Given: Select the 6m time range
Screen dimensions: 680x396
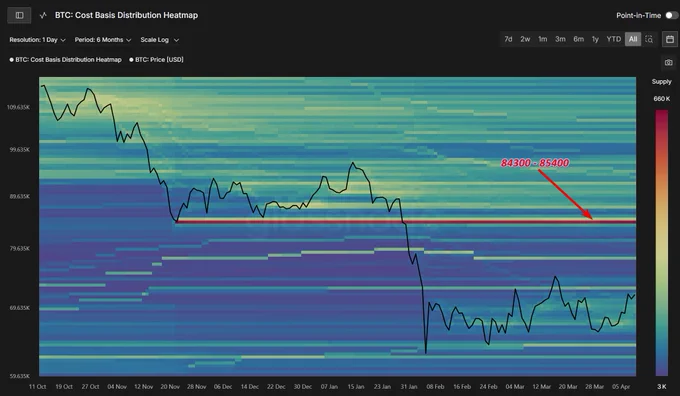Looking at the screenshot, I should pos(579,39).
